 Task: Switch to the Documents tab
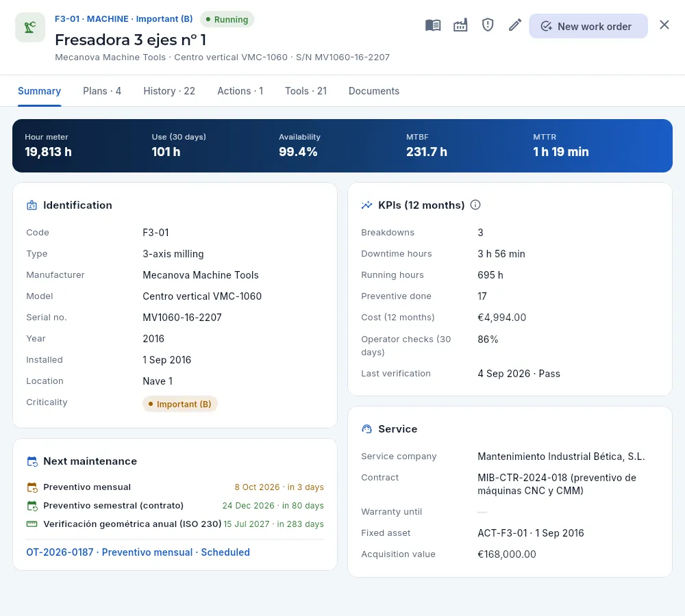374,91
